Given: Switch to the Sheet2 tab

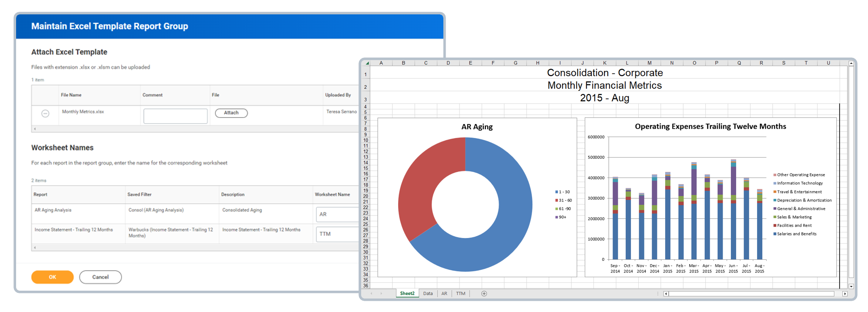Looking at the screenshot, I should click(407, 294).
